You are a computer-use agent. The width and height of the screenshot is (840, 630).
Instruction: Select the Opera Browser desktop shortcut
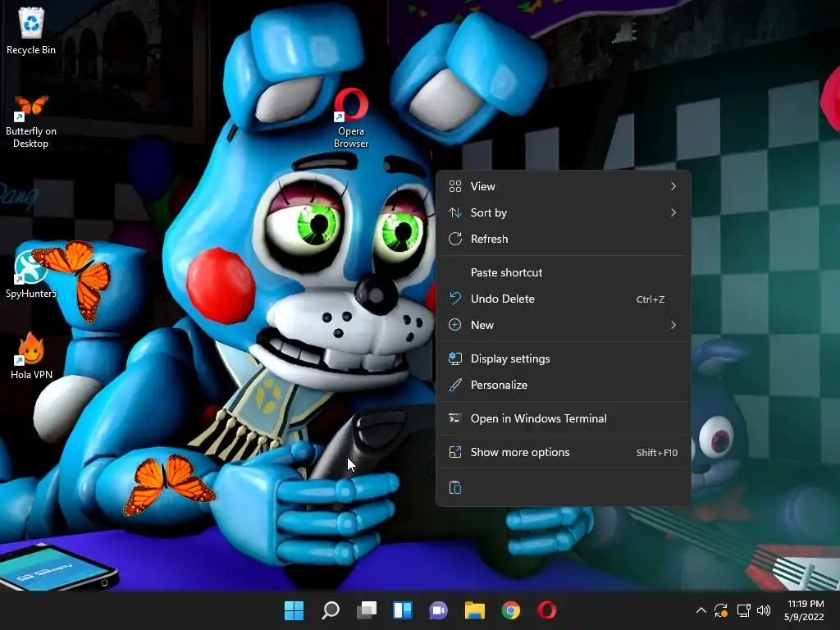tap(351, 119)
